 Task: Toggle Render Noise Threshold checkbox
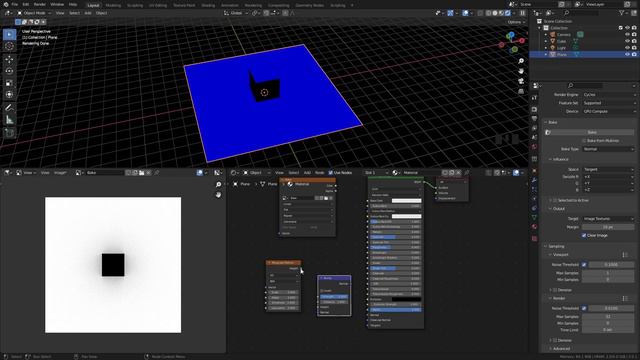tap(584, 309)
